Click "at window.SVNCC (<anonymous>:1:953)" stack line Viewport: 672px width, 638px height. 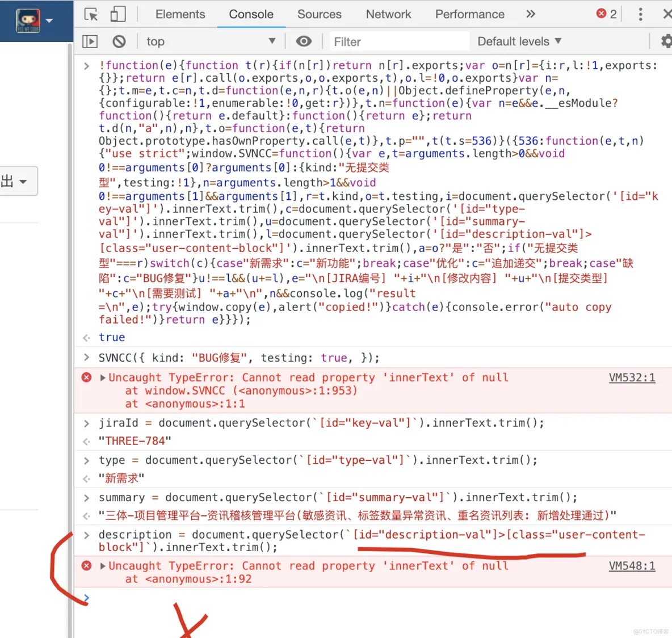[241, 391]
